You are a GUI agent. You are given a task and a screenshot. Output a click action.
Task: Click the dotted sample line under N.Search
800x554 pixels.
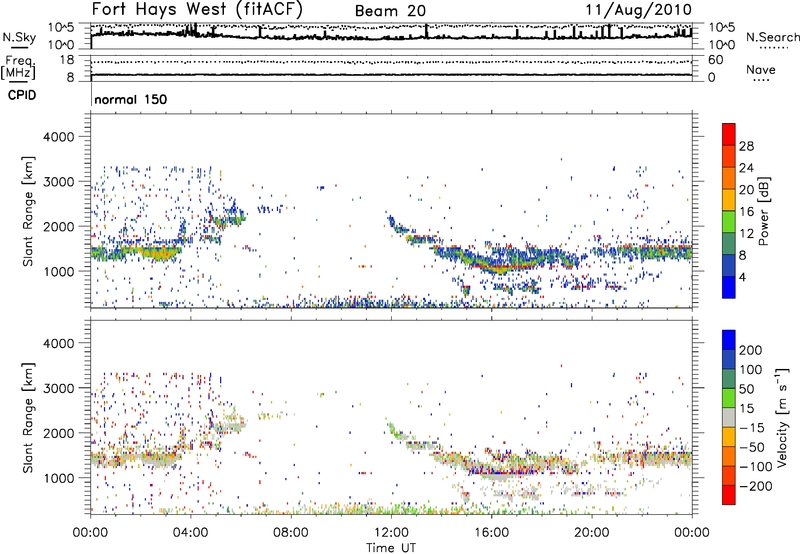[773, 47]
